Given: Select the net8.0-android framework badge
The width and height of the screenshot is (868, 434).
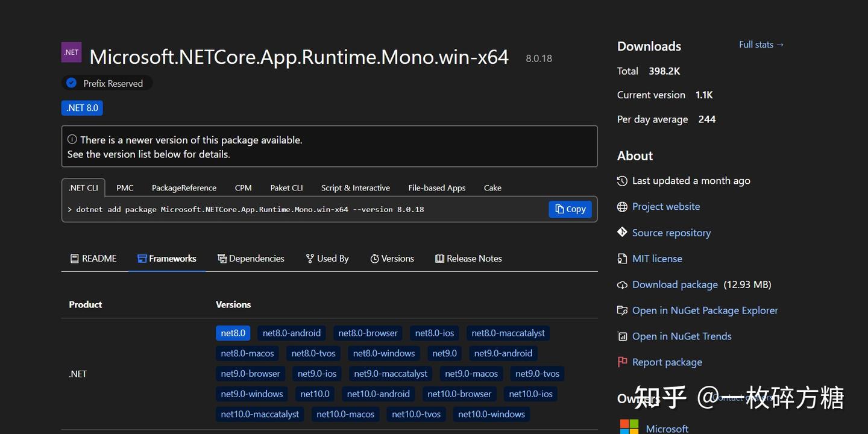Looking at the screenshot, I should pos(292,332).
